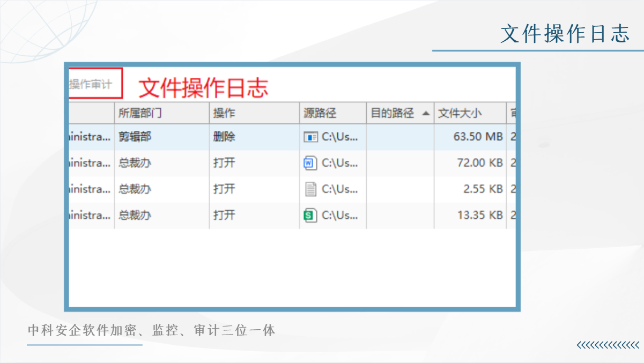Click the Word document icon in the source path column

(x=310, y=163)
